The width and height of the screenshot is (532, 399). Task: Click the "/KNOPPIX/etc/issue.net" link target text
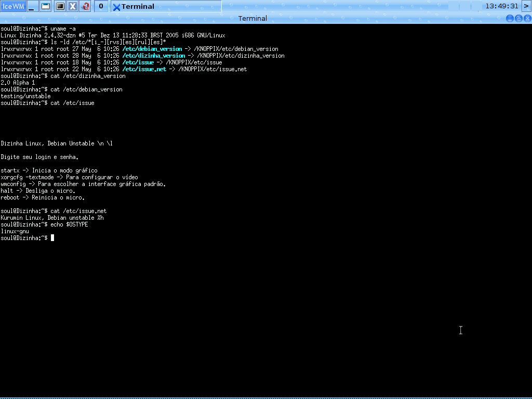click(x=212, y=69)
